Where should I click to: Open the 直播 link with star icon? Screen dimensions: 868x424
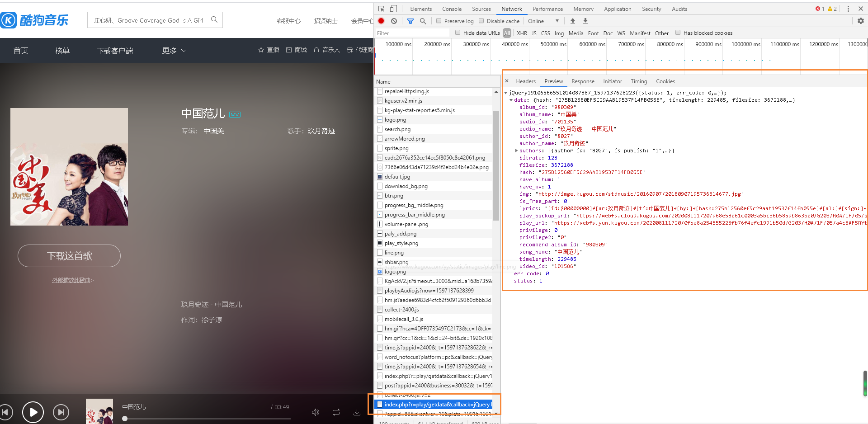coord(269,50)
